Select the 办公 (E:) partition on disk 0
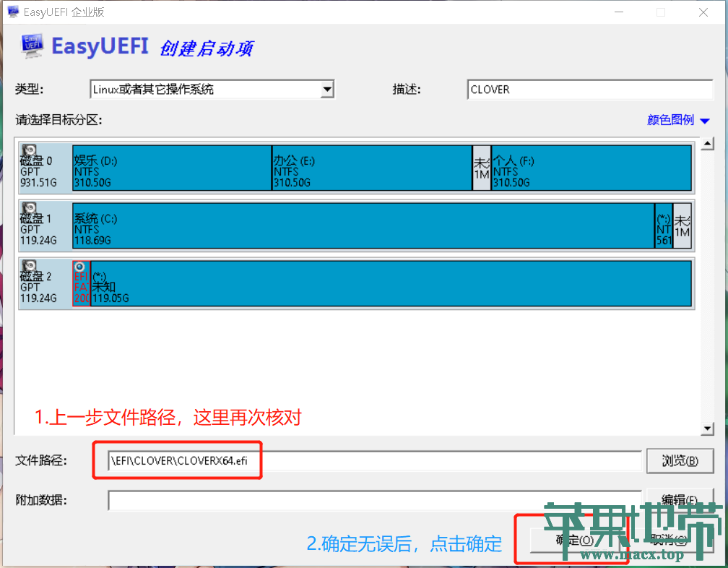 point(371,168)
